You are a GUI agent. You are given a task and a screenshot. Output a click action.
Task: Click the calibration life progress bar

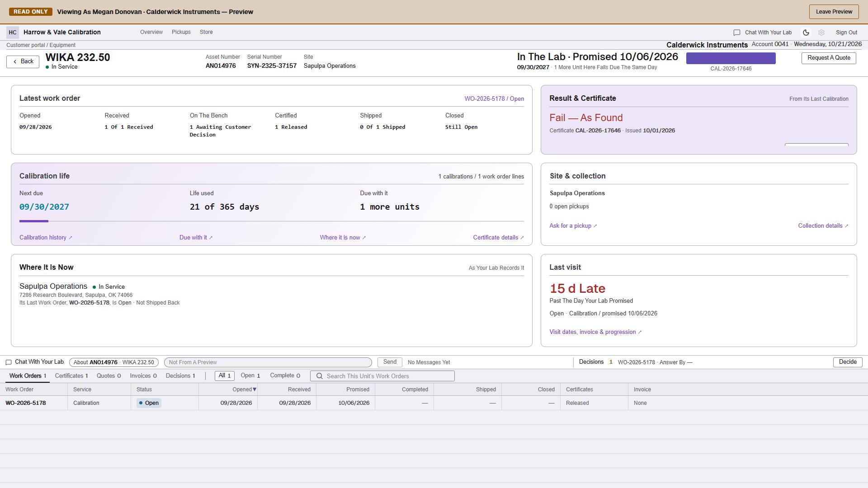click(x=272, y=221)
